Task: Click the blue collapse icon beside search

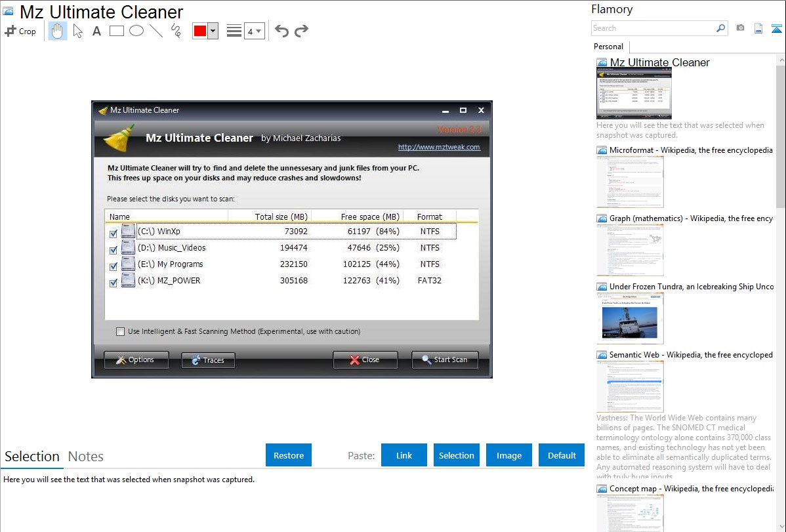Action: [776, 28]
